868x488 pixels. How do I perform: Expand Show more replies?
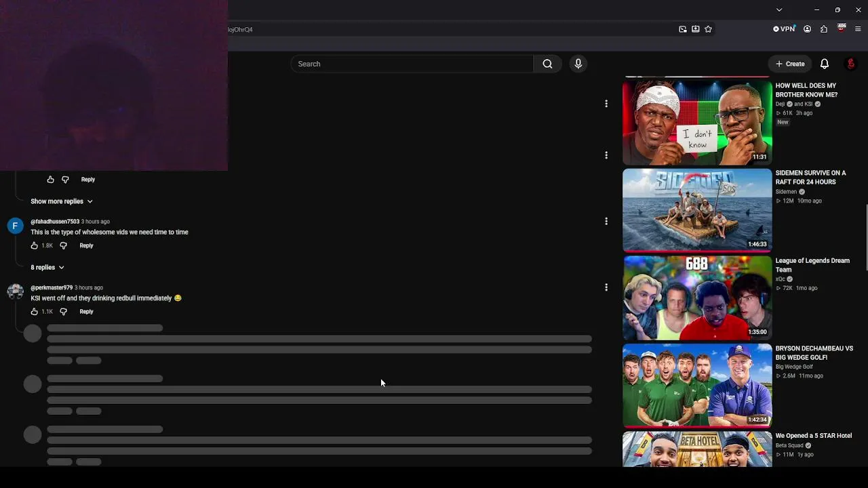click(x=62, y=201)
